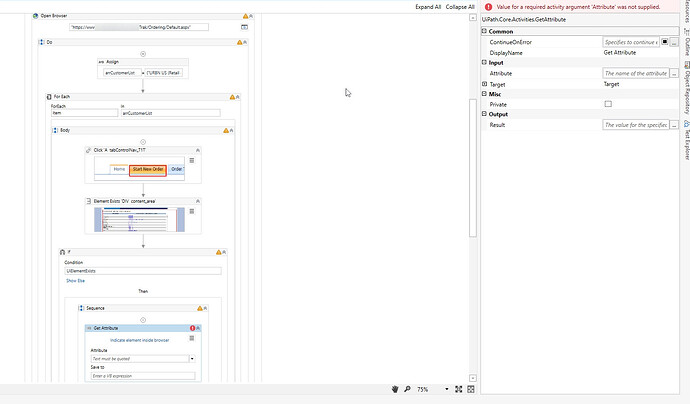
Task: Click the ContinueOnError value field
Action: click(x=631, y=42)
